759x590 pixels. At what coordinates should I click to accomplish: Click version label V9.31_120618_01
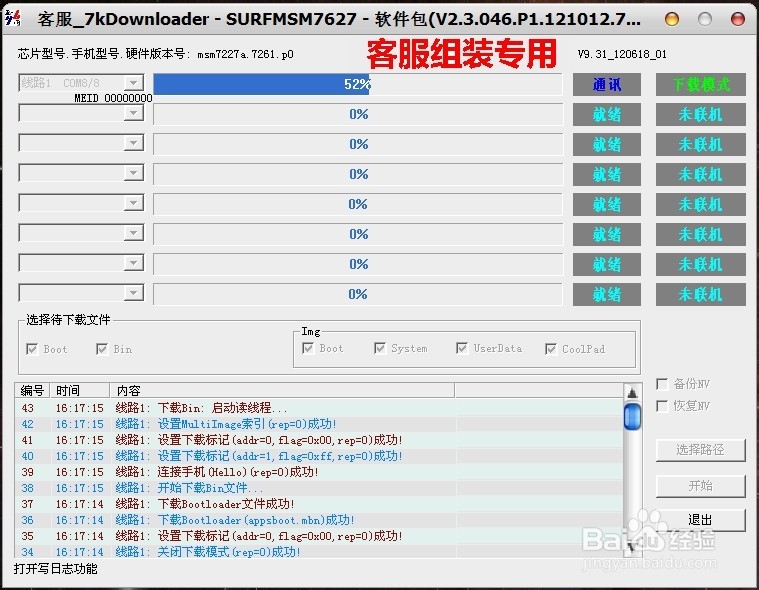[x=622, y=54]
